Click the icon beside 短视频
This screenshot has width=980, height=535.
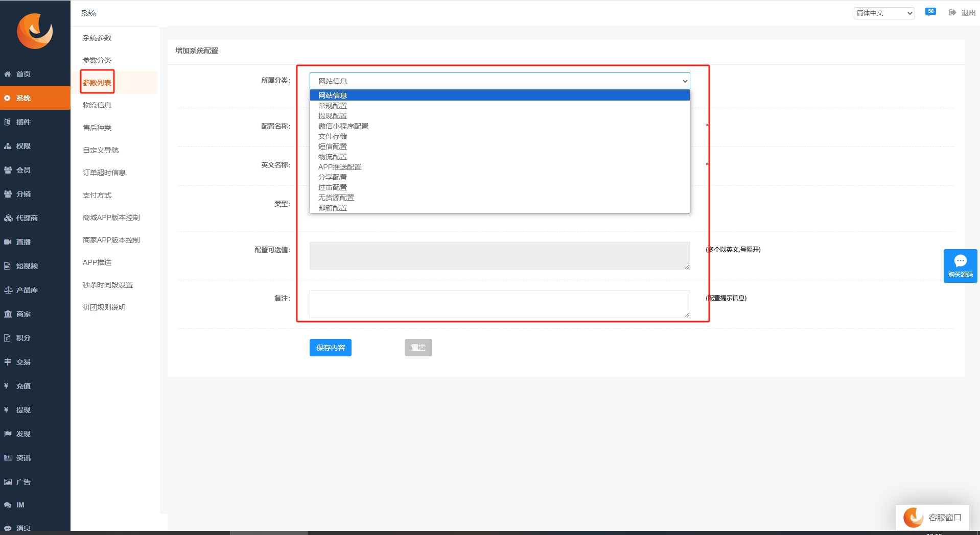pyautogui.click(x=8, y=266)
